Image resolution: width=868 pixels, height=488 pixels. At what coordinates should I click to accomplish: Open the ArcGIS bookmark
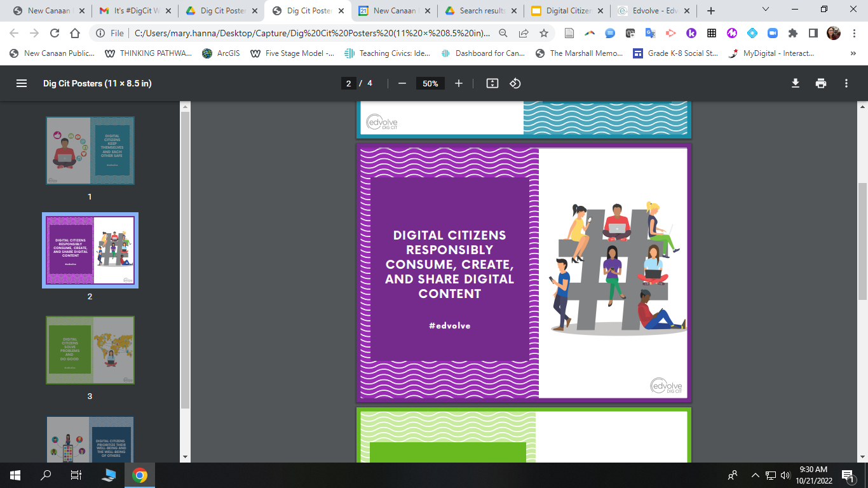(x=221, y=53)
